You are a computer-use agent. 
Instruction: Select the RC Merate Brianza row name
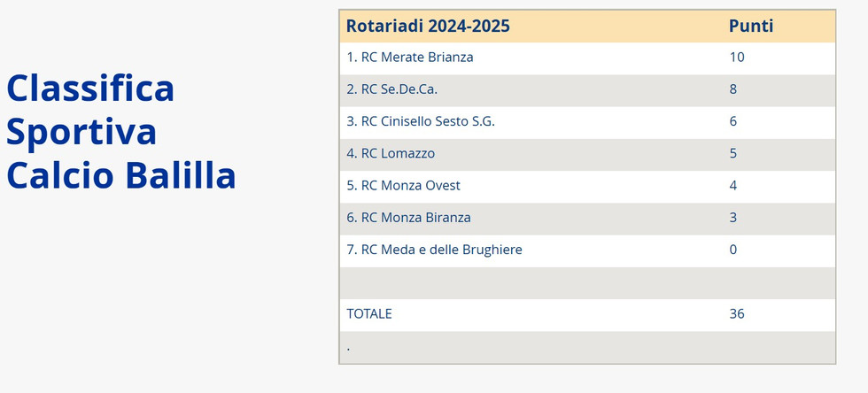(410, 58)
